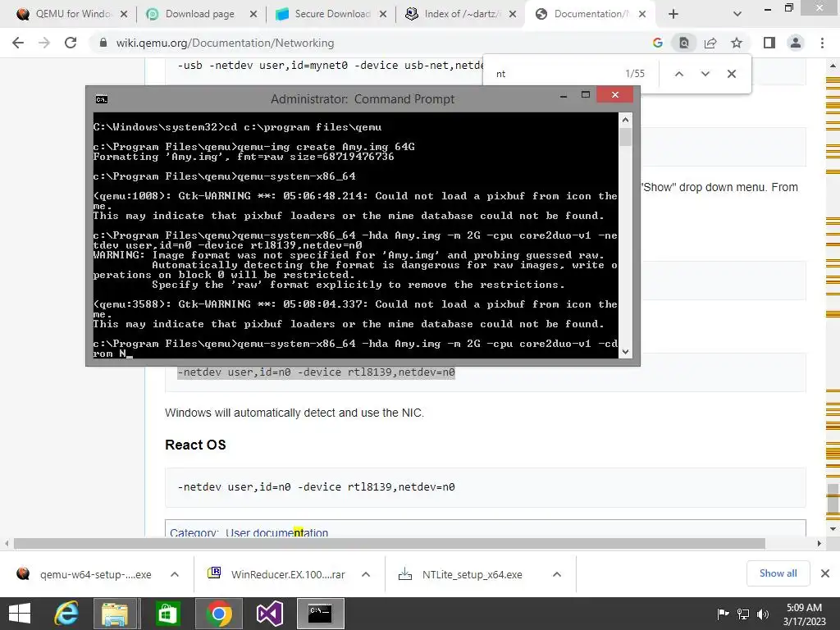Jump to next find result
This screenshot has height=630, width=840.
click(x=705, y=74)
